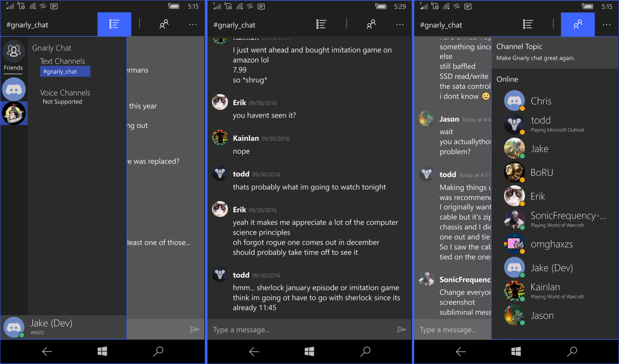The height and width of the screenshot is (364, 619).
Task: Select Chris from the Online members list
Action: pyautogui.click(x=541, y=101)
